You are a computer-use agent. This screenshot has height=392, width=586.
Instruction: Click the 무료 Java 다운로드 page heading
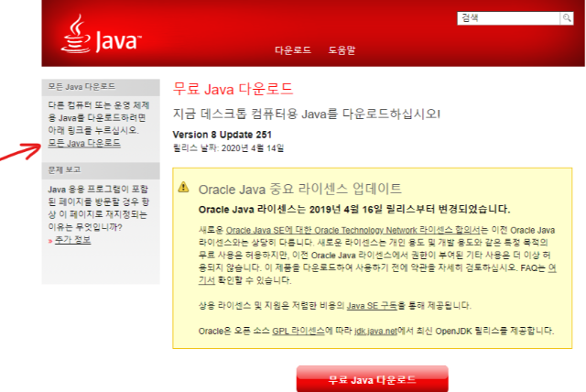(x=233, y=90)
